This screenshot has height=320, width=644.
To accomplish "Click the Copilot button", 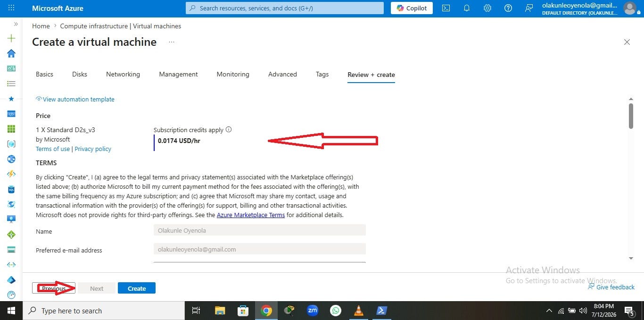I will (412, 8).
